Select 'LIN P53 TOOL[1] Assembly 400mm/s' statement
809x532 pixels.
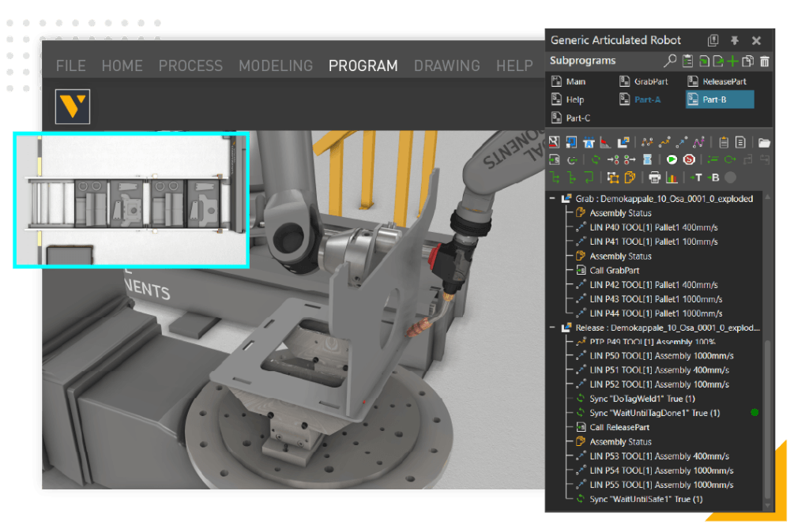tap(653, 456)
